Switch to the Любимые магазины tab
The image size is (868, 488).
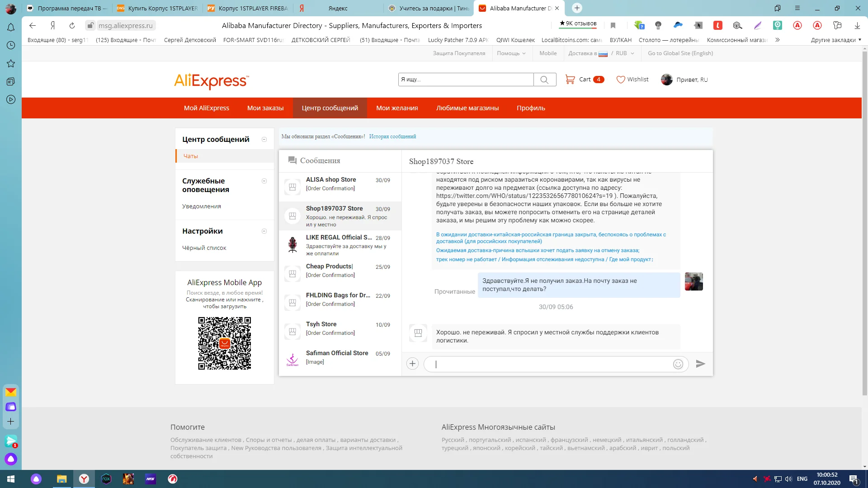[467, 108]
